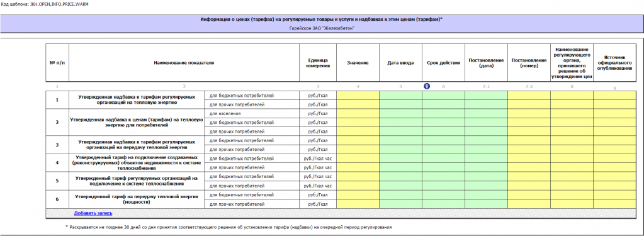Select Постановление (номер) cell, row 2 прочих потребителей
This screenshot has height=241, width=644.
(529, 132)
